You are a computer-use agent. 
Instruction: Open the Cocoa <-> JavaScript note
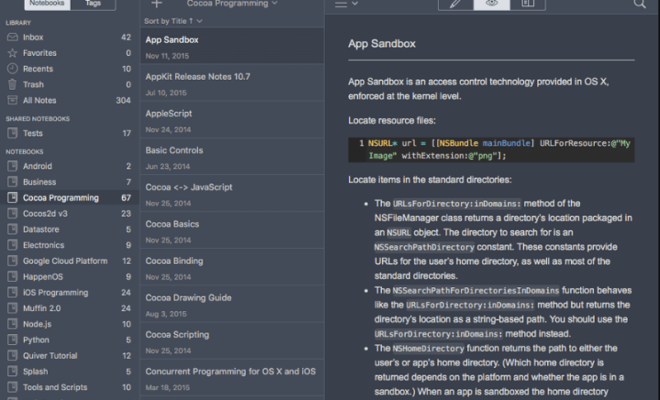pyautogui.click(x=232, y=193)
